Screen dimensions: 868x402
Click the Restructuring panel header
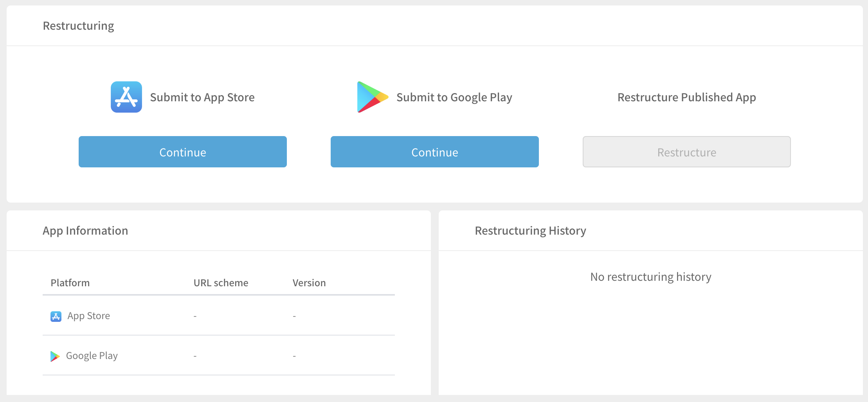point(78,25)
